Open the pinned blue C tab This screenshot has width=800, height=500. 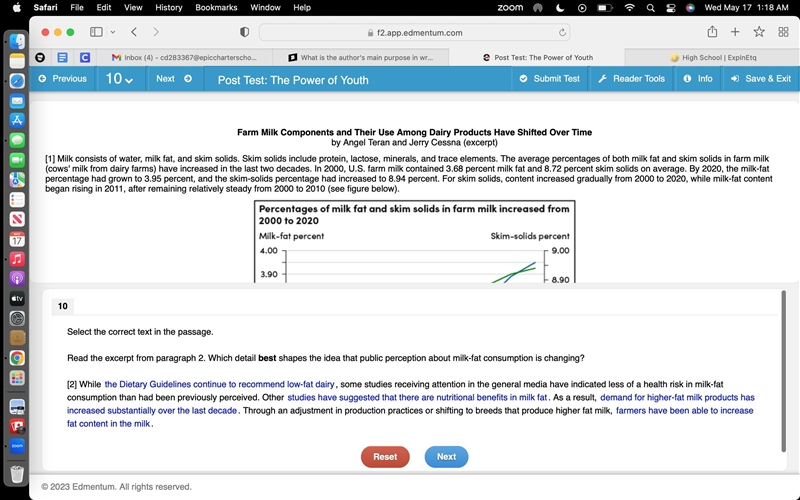coord(85,57)
